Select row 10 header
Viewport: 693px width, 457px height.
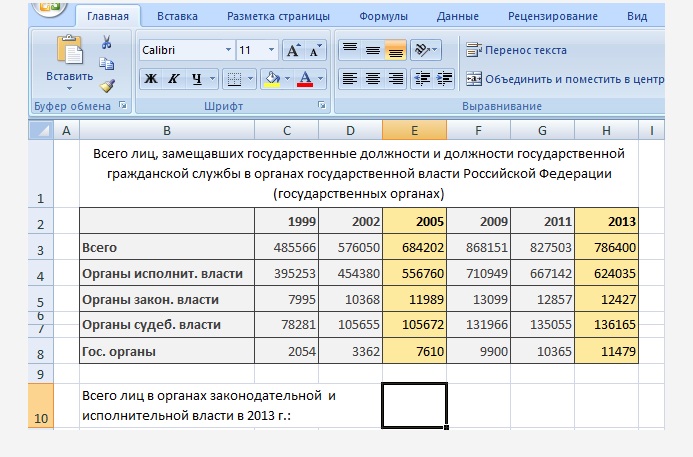pyautogui.click(x=41, y=406)
